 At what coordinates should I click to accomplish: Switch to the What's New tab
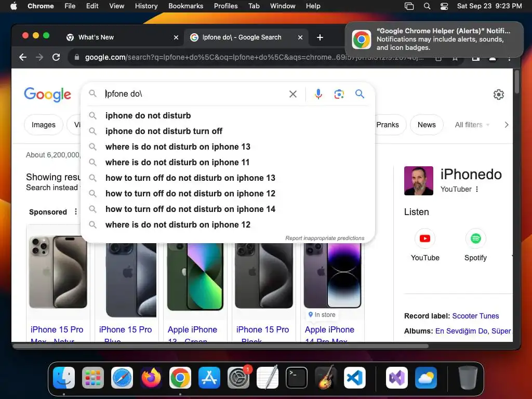point(122,37)
